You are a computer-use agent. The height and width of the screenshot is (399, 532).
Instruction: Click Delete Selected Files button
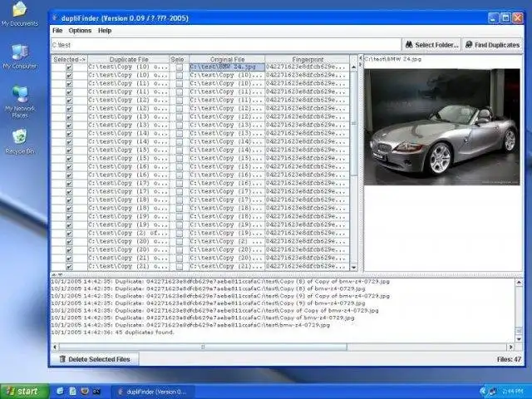pyautogui.click(x=95, y=359)
